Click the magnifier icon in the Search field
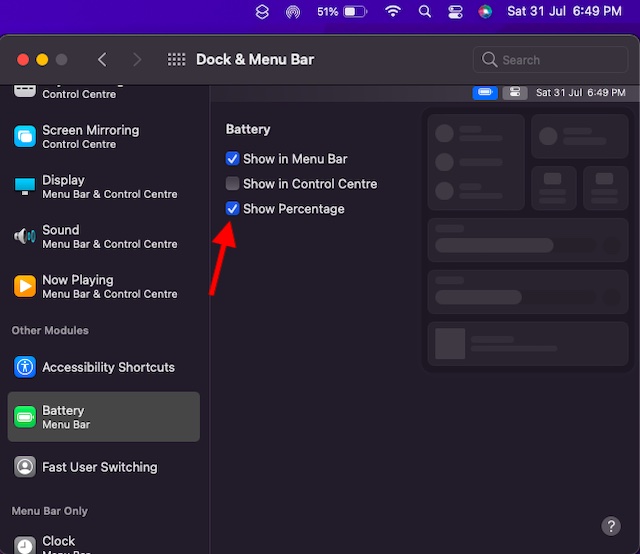The image size is (640, 554). click(x=489, y=60)
